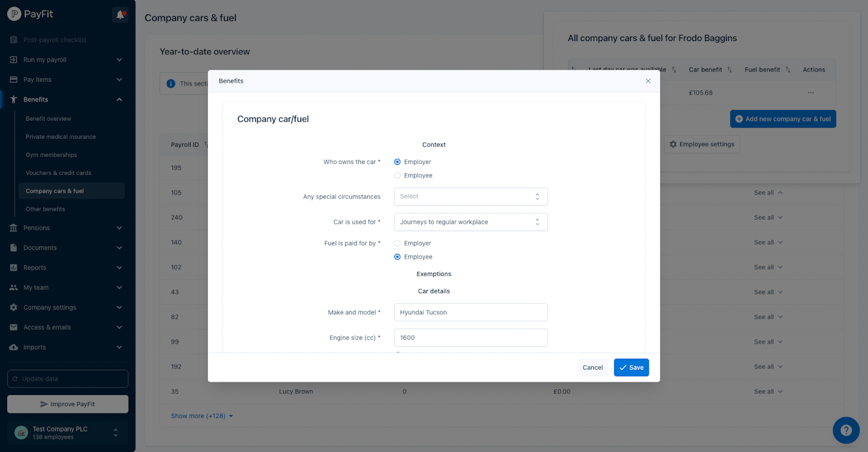Click the Run my payroll sidebar icon
This screenshot has height=452, width=868.
coord(13,60)
